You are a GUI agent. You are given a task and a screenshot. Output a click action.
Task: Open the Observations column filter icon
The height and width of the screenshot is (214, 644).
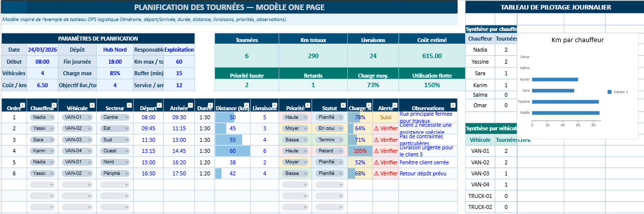point(452,105)
